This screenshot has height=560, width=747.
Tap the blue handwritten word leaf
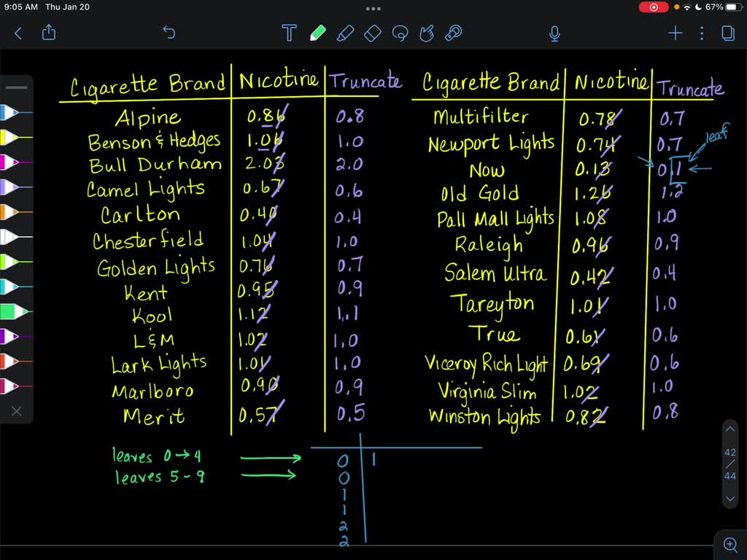pos(717,133)
